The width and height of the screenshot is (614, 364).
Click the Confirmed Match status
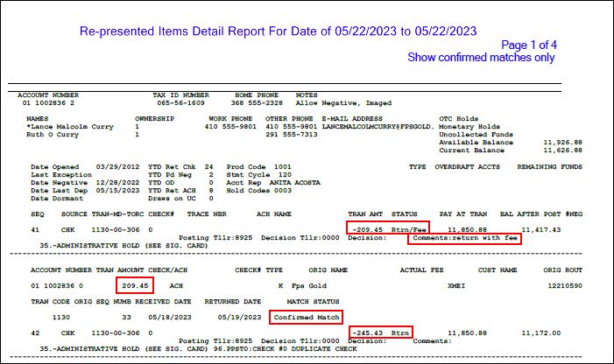(x=307, y=318)
